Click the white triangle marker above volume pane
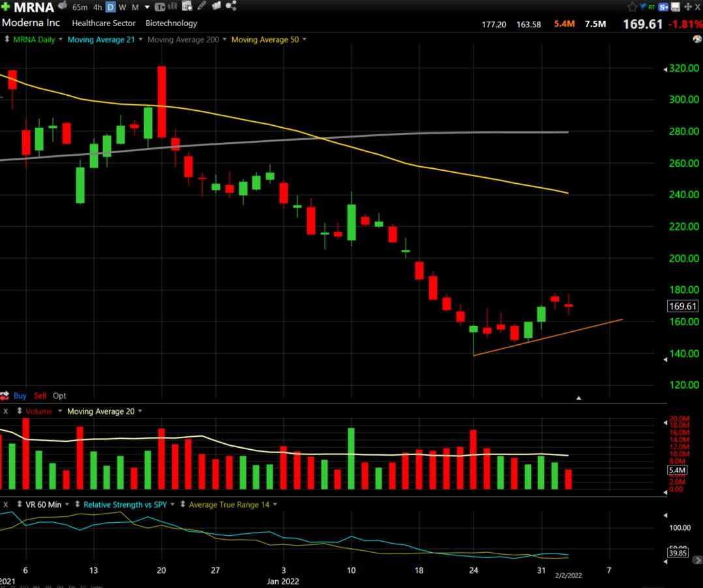This screenshot has height=588, width=703. pos(579,398)
